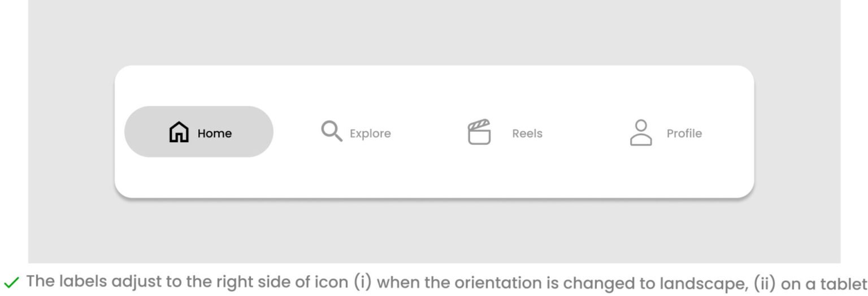
Task: Click the word "orientation" in the caption
Action: [x=467, y=281]
